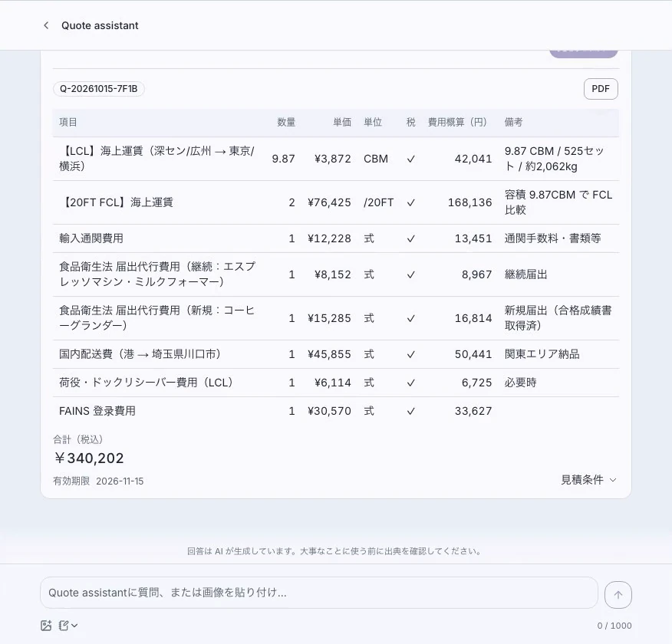Expand the 見積条件 section
The image size is (672, 644).
pos(588,480)
